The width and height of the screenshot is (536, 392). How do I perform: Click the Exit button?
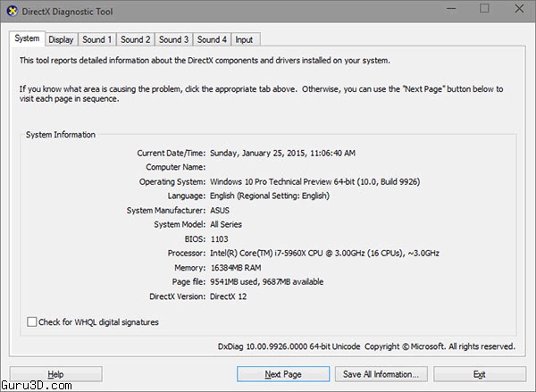point(480,374)
